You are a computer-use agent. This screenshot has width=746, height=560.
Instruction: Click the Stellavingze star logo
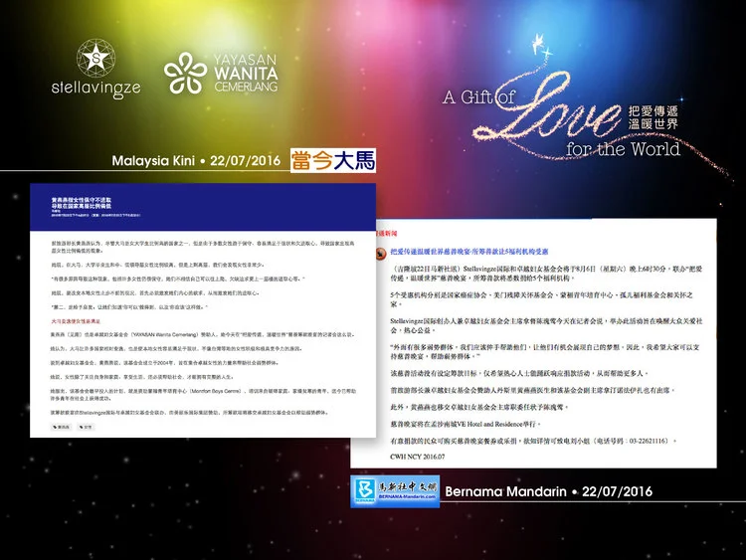[96, 58]
